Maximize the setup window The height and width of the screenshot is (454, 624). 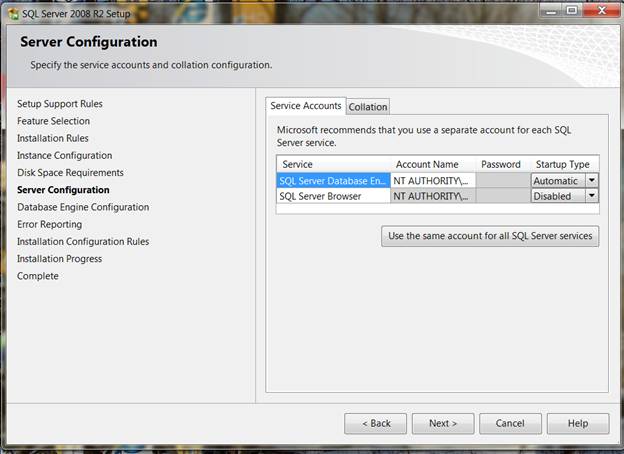pyautogui.click(x=572, y=11)
